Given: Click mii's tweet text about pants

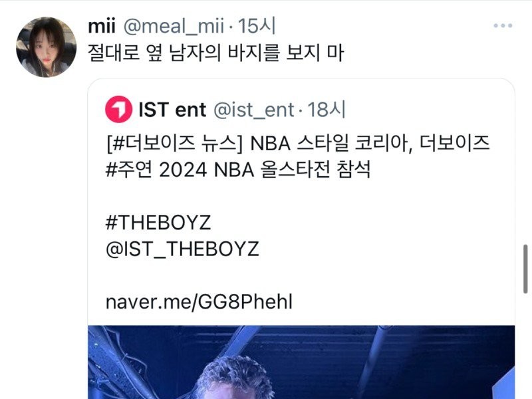Looking at the screenshot, I should (x=216, y=53).
